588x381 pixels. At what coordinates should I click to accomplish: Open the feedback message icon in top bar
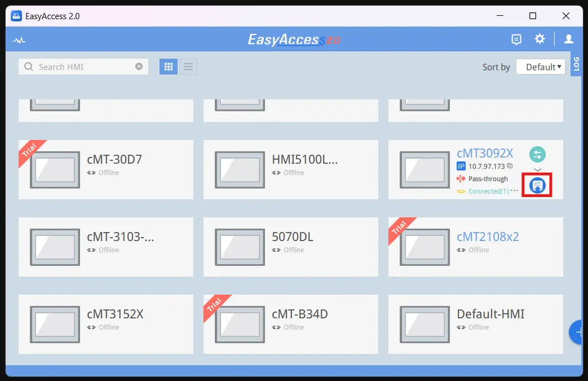point(516,39)
